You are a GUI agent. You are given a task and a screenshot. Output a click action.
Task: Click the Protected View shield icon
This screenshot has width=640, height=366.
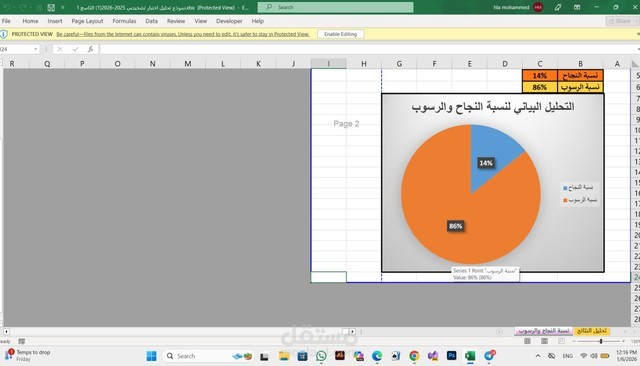pos(4,34)
